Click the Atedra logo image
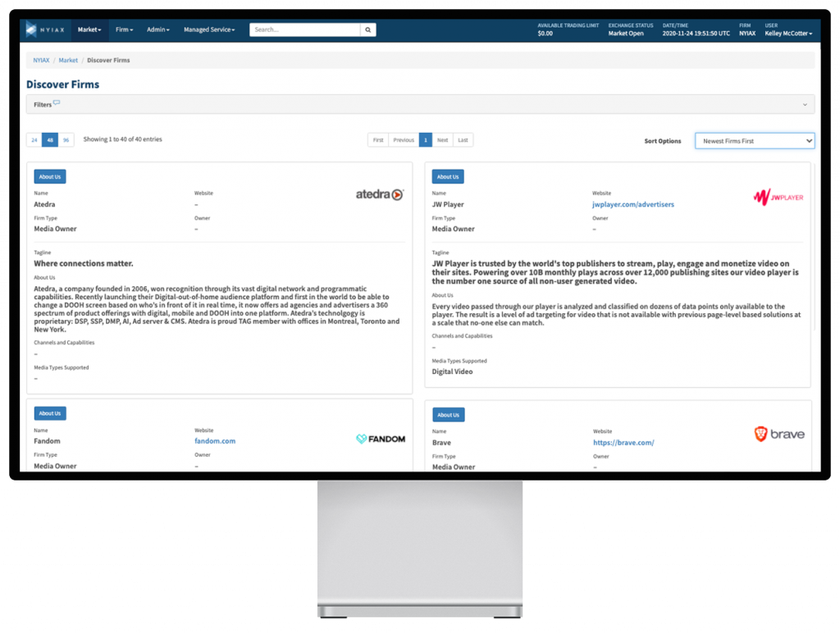Image resolution: width=840 pixels, height=633 pixels. (x=380, y=194)
